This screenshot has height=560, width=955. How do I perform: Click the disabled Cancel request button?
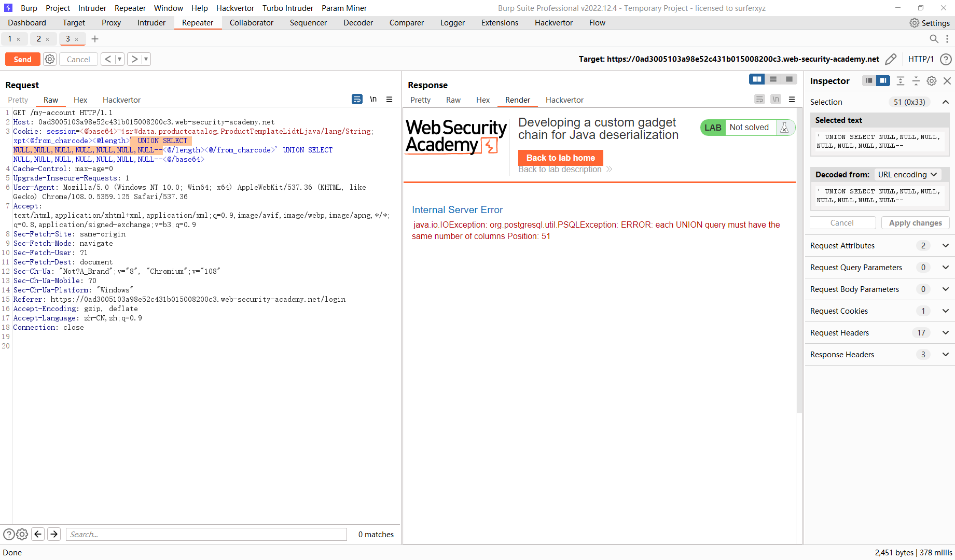(x=78, y=59)
